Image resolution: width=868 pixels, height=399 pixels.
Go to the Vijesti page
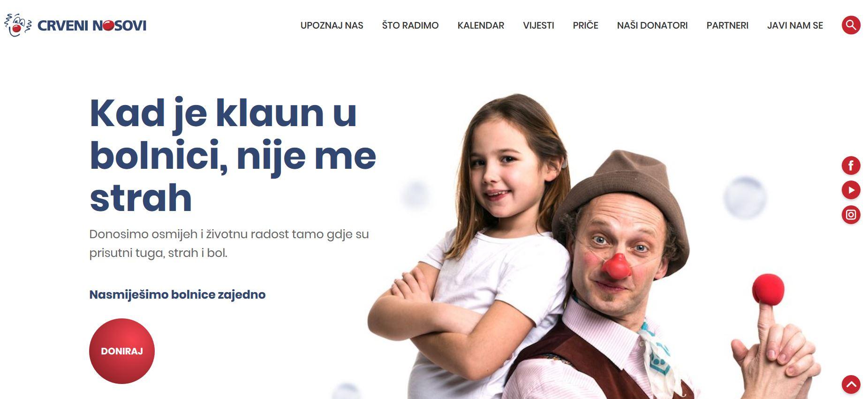tap(538, 25)
